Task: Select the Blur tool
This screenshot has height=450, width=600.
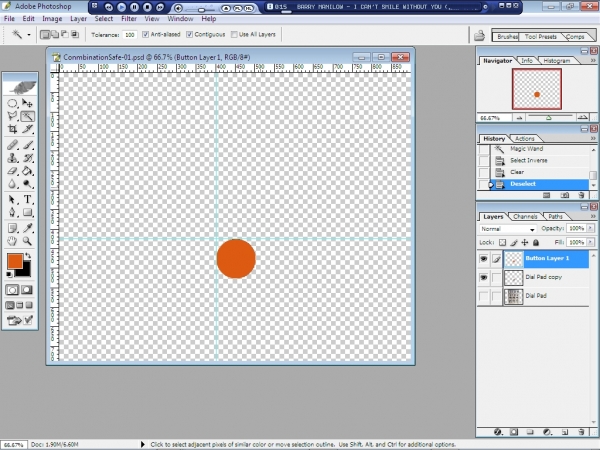Action: 12,184
